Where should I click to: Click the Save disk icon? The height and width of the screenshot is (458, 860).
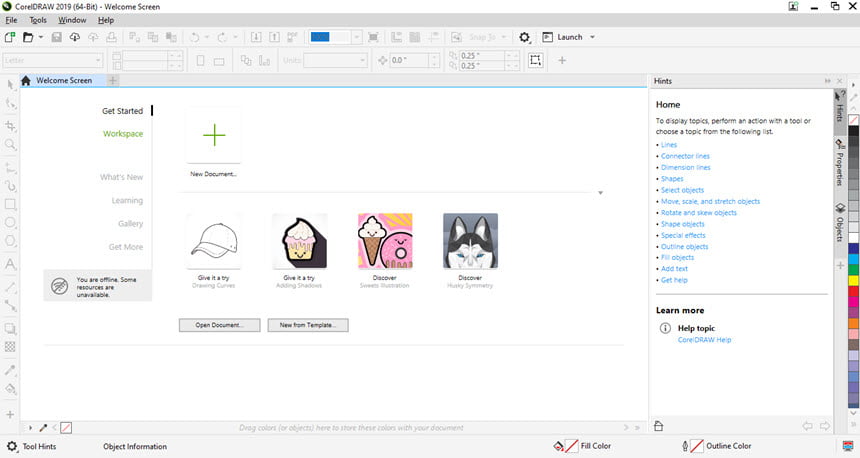[x=56, y=37]
